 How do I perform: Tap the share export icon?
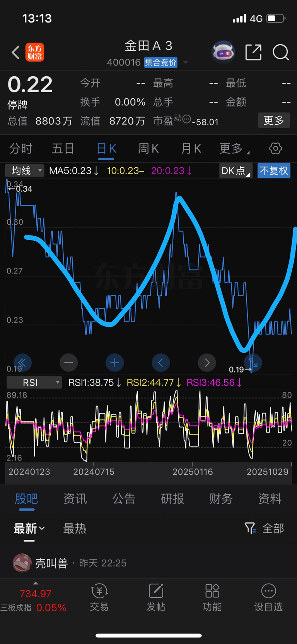click(x=254, y=52)
